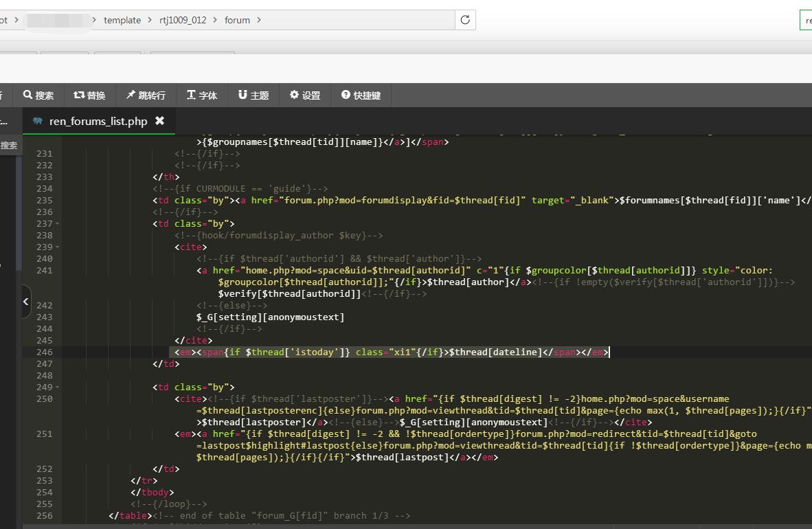This screenshot has height=529, width=812.
Task: Navigate to the template folder in breadcrumb
Action: click(x=122, y=20)
